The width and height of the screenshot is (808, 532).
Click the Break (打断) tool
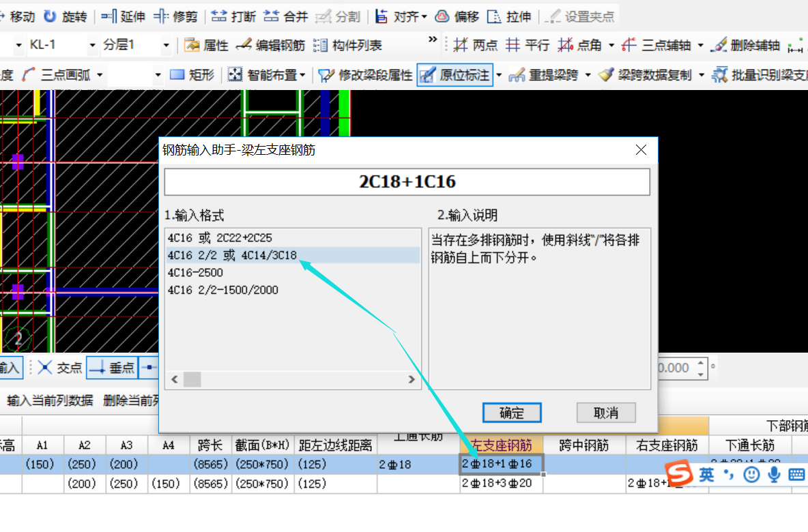[233, 16]
